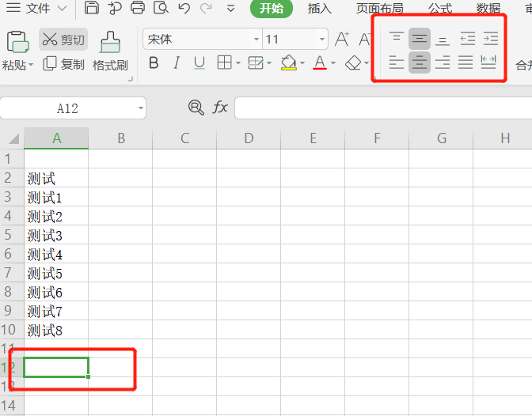Image resolution: width=532 pixels, height=416 pixels.
Task: Click the 复制 copy button
Action: point(63,64)
